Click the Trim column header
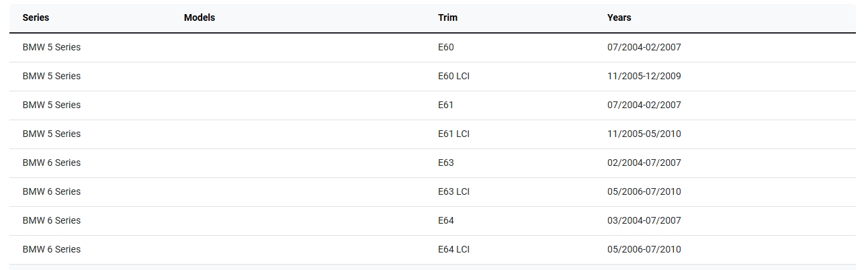This screenshot has width=868, height=270. (447, 18)
